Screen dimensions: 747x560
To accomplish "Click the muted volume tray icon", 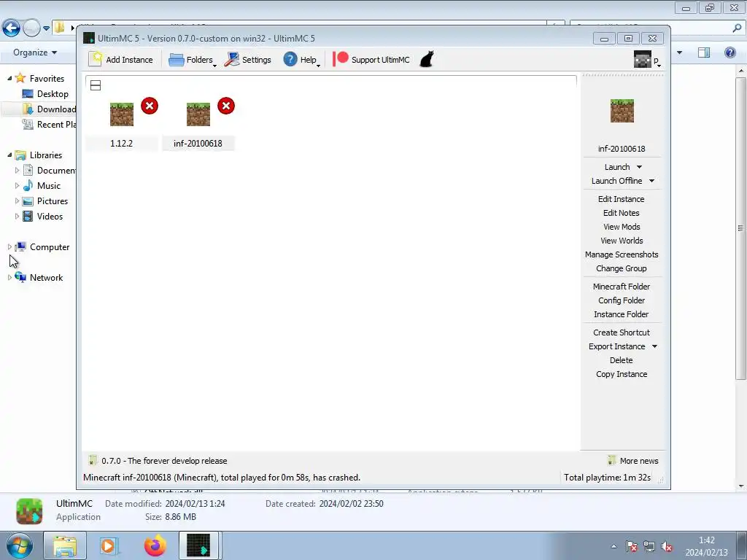I will point(667,547).
